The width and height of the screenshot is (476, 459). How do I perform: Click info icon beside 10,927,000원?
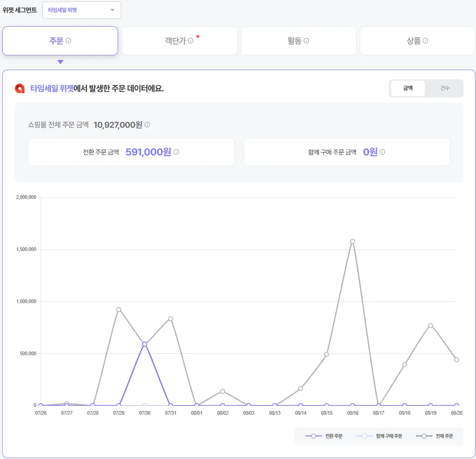[x=147, y=125]
